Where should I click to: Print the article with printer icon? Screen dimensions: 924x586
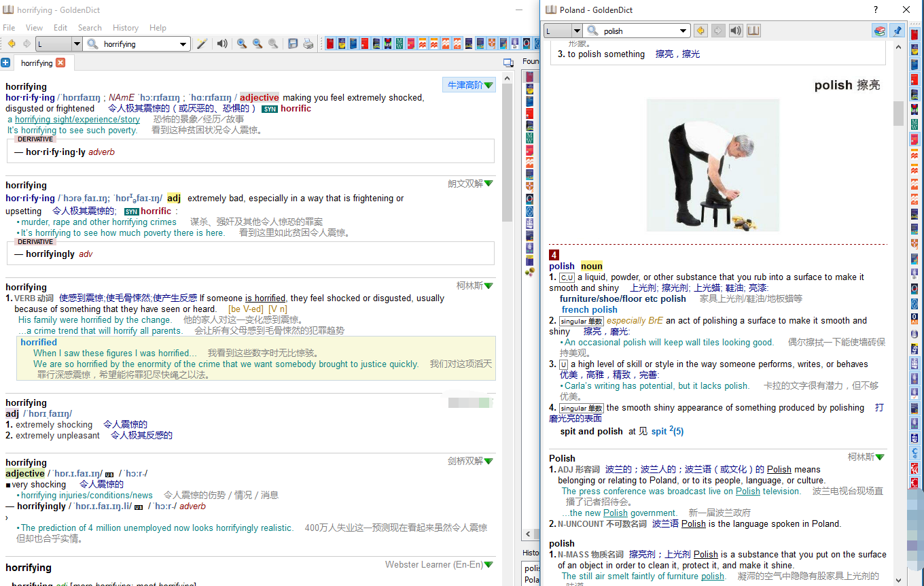308,44
